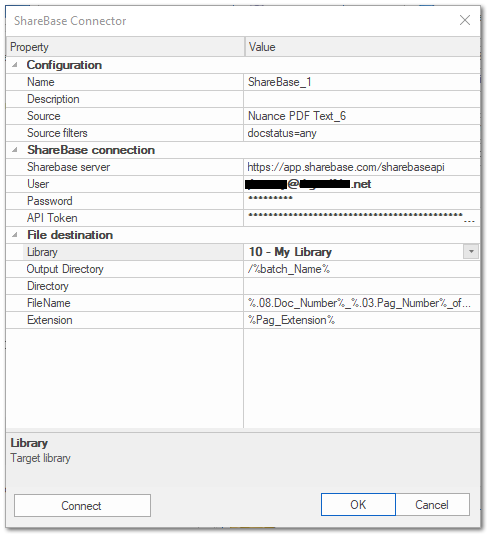Select the FileName property label
This screenshot has width=490, height=537.
click(49, 303)
